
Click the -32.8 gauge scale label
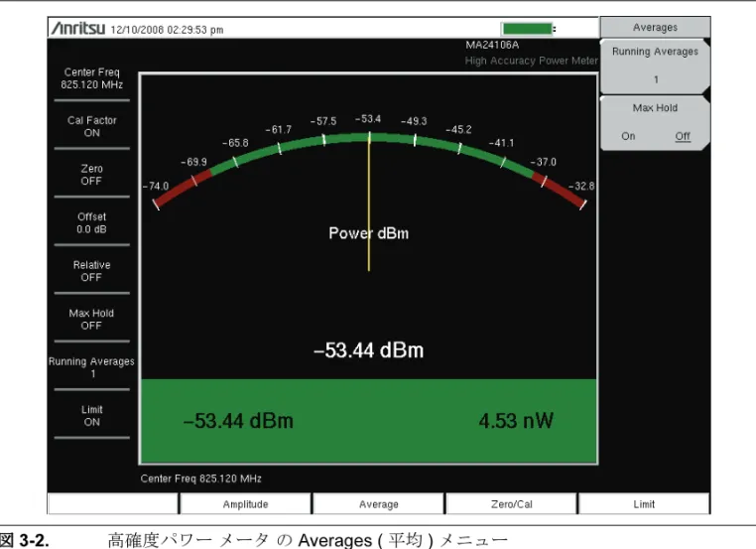click(x=581, y=187)
